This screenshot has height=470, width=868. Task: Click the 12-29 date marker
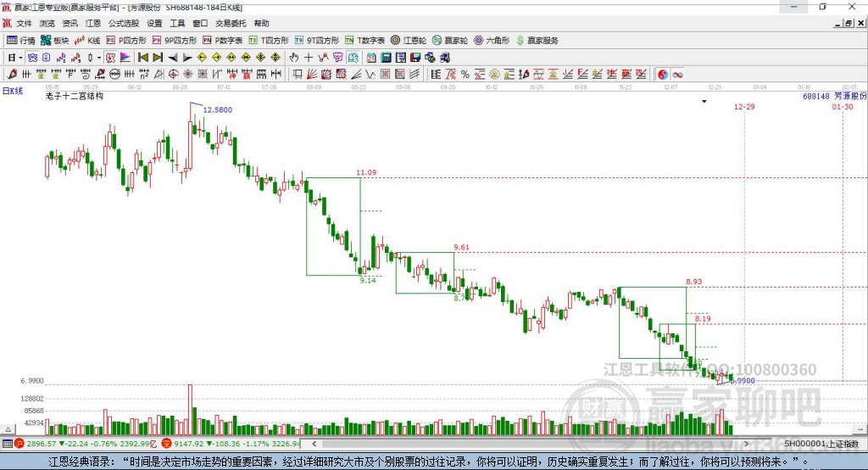point(744,106)
